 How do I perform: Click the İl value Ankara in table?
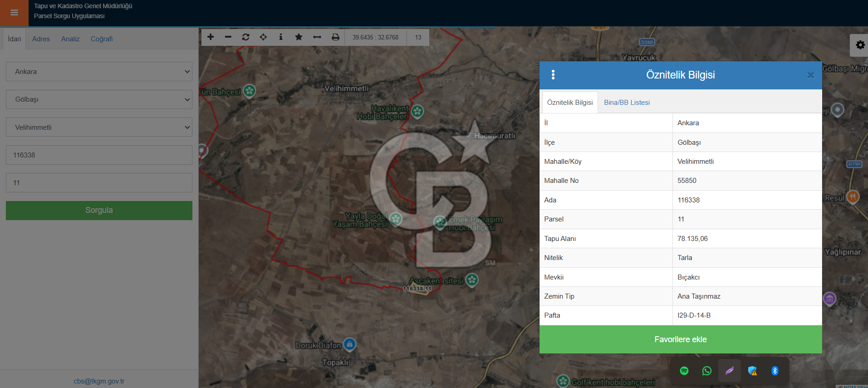[688, 123]
